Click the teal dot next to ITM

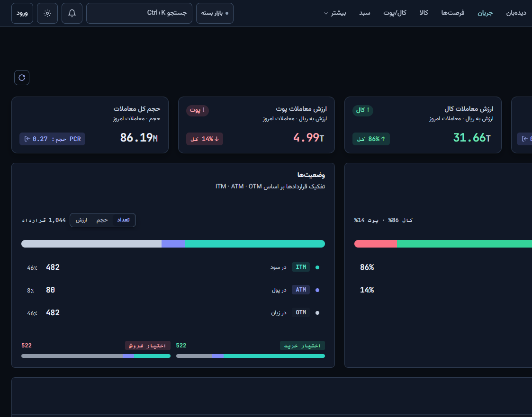click(x=317, y=267)
